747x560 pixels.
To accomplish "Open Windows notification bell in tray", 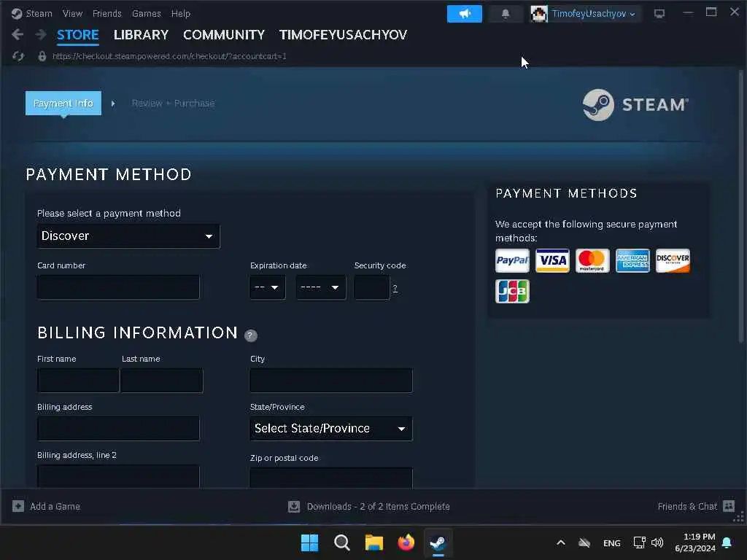I will [727, 542].
